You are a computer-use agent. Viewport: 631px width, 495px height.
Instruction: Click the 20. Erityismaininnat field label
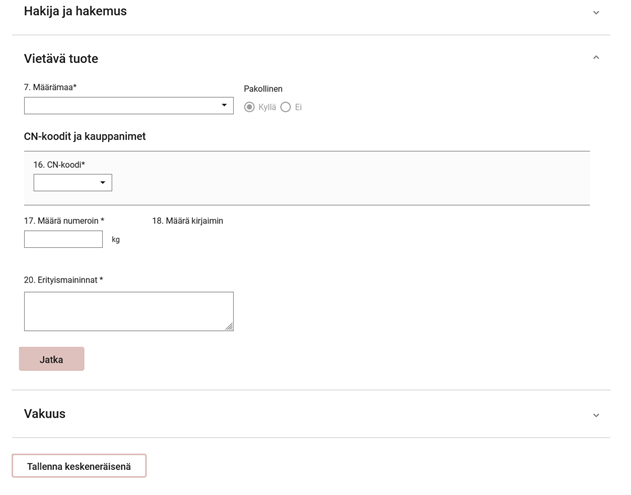(x=63, y=280)
